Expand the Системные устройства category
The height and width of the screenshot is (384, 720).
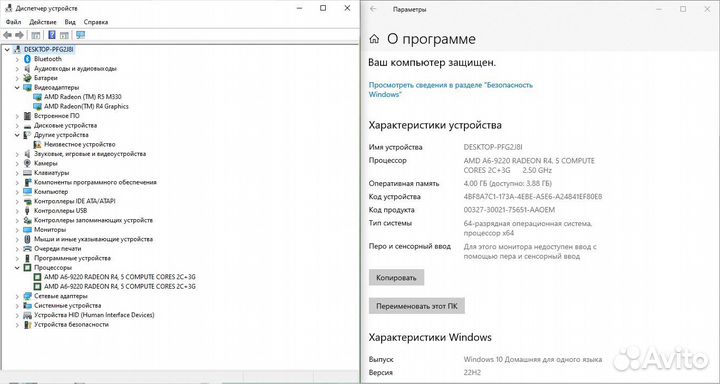[17, 305]
